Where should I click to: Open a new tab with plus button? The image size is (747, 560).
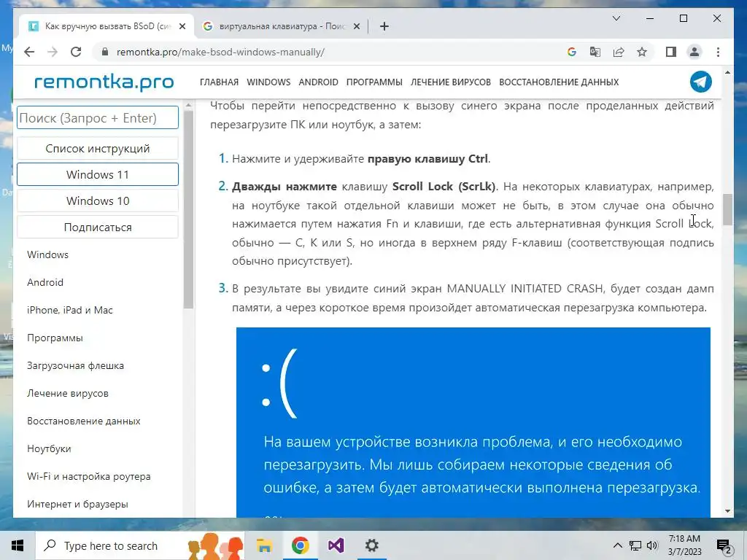pos(384,26)
